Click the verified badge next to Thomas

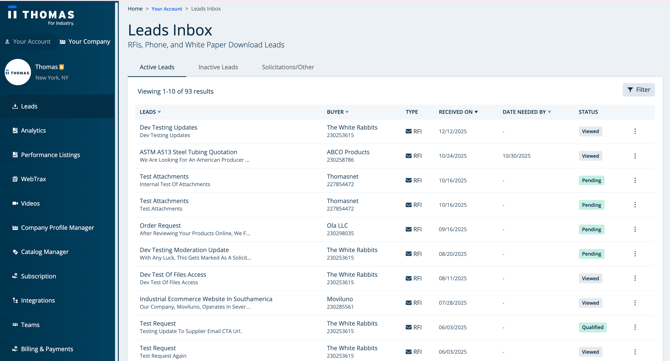point(62,67)
